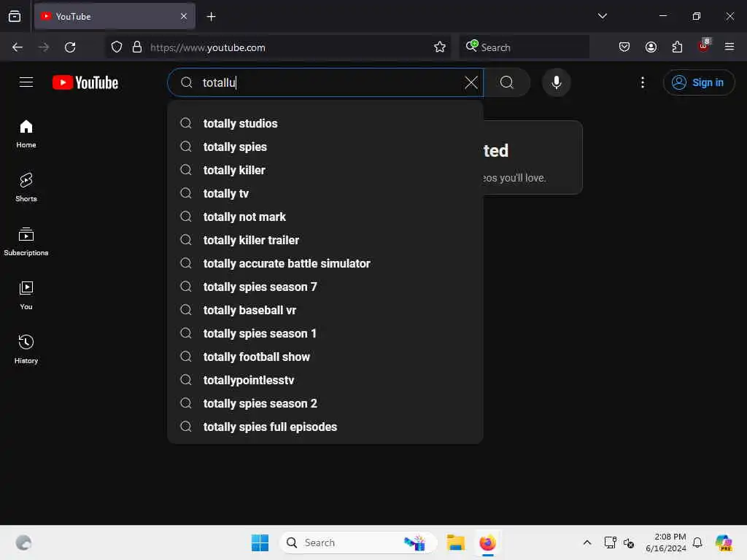Select suggestion "totally killer"

coord(325,170)
